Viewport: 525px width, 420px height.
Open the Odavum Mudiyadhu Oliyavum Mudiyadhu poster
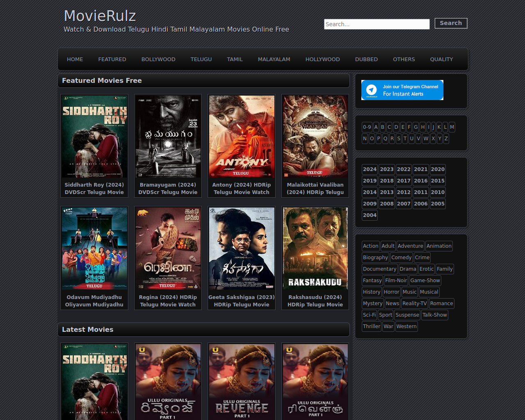[x=94, y=249]
